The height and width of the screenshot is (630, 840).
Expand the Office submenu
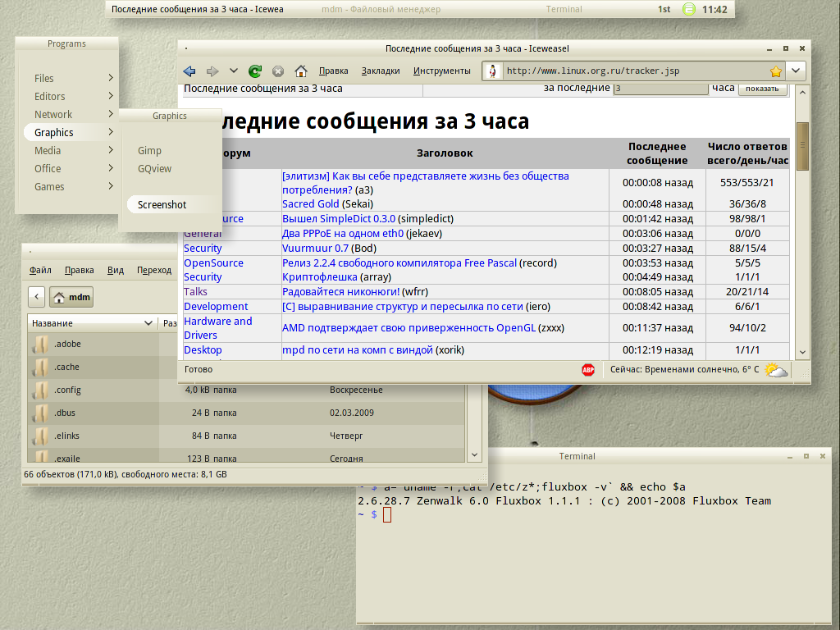[x=111, y=168]
